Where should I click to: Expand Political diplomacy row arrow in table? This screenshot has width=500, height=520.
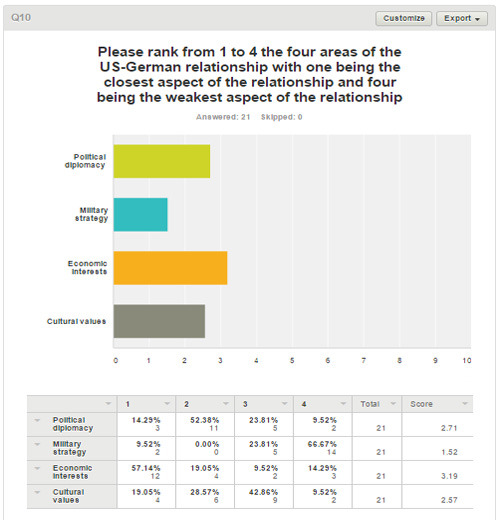(x=37, y=420)
